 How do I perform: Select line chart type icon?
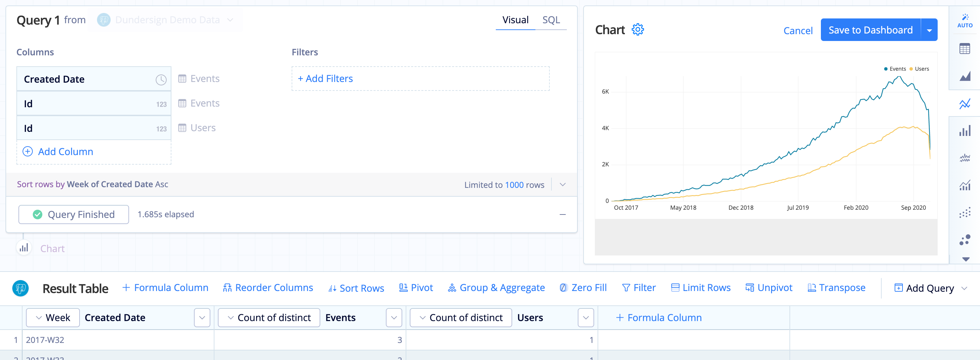[965, 103]
